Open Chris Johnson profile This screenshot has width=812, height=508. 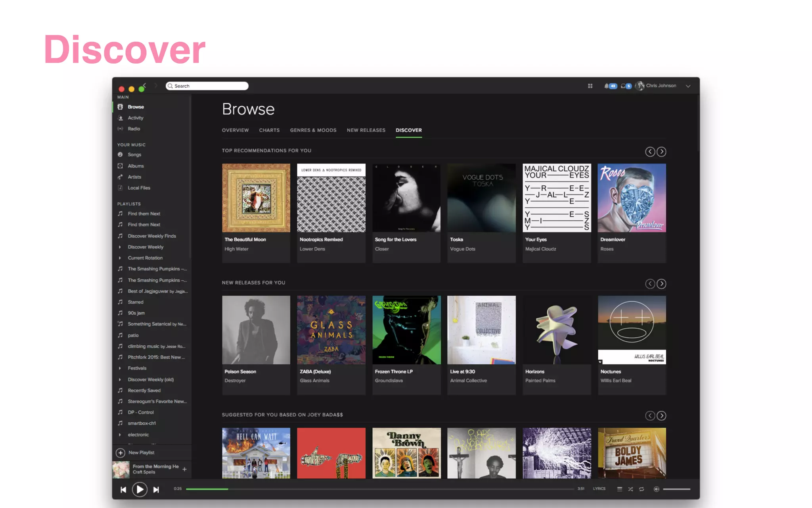[x=656, y=86]
